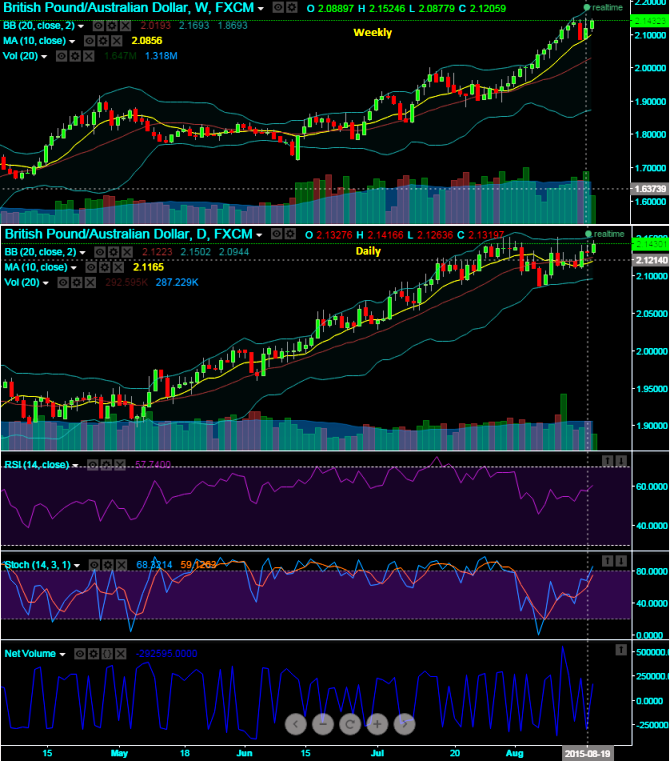
Task: Toggle visibility eye of daily MA indicator
Action: click(x=91, y=267)
